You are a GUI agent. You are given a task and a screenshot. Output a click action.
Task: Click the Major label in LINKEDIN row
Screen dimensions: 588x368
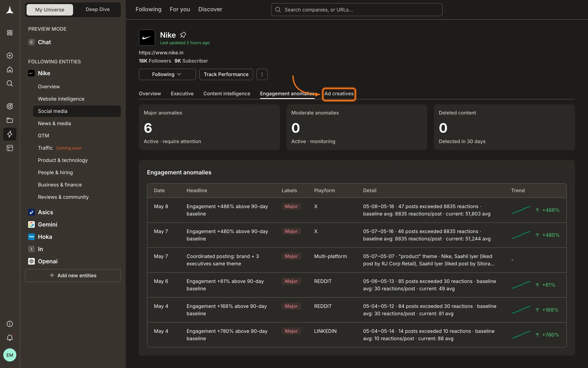tap(291, 331)
